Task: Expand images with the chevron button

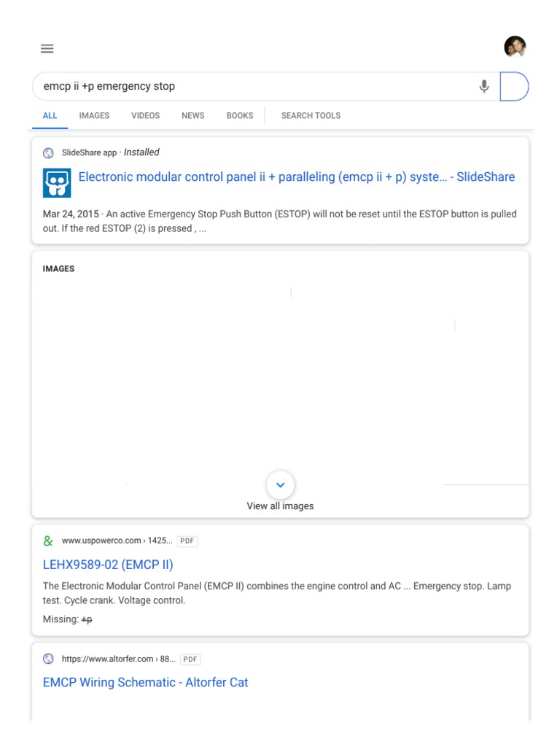Action: [281, 484]
